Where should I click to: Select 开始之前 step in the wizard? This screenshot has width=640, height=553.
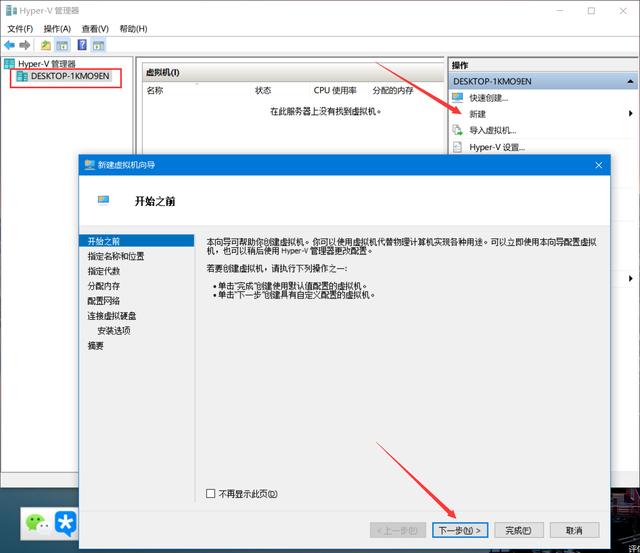click(x=136, y=241)
